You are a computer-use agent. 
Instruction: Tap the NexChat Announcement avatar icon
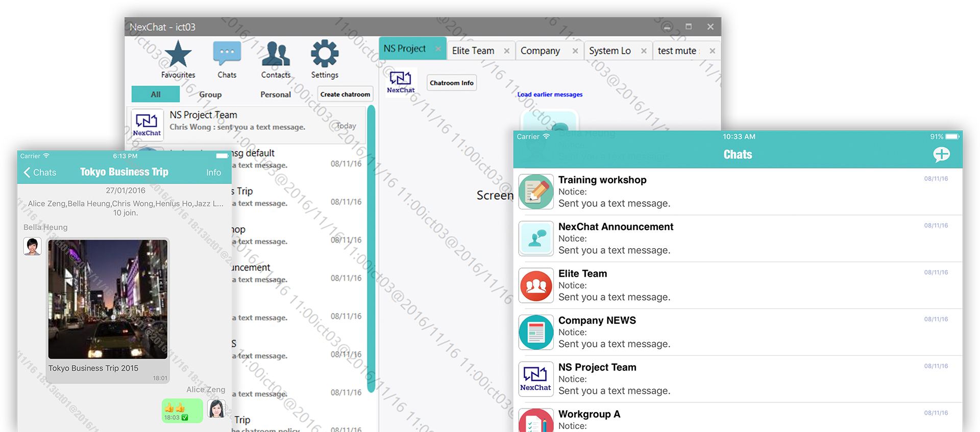click(536, 238)
